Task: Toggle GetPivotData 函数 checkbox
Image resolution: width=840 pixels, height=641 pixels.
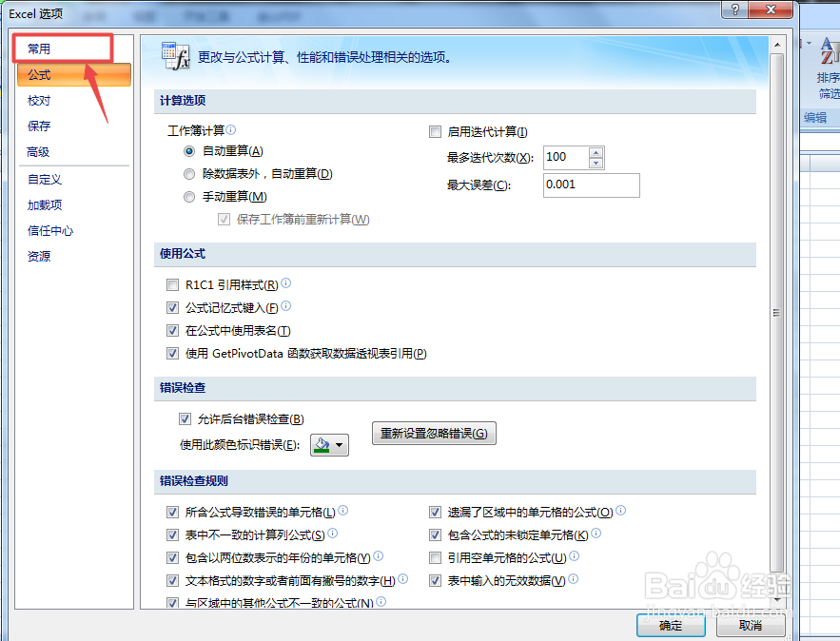Action: (172, 354)
